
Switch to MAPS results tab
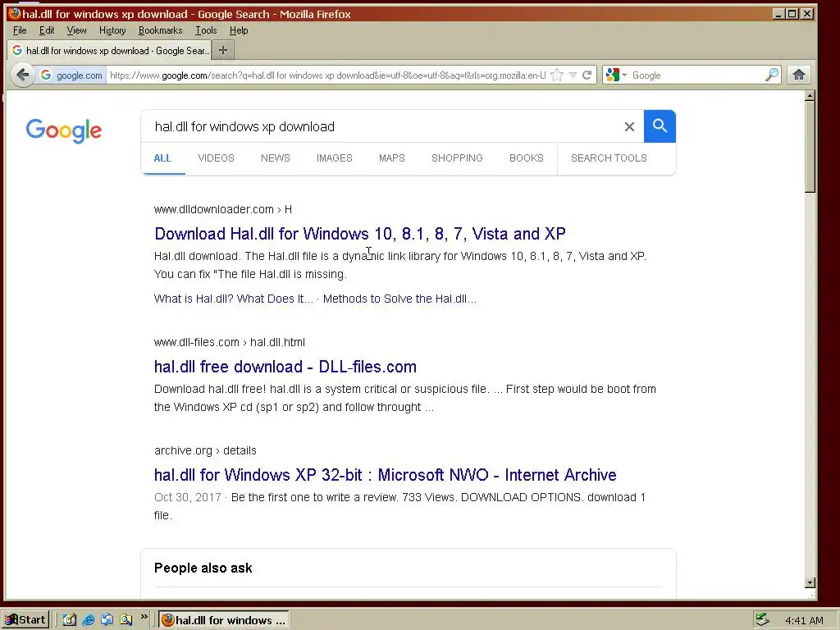391,158
